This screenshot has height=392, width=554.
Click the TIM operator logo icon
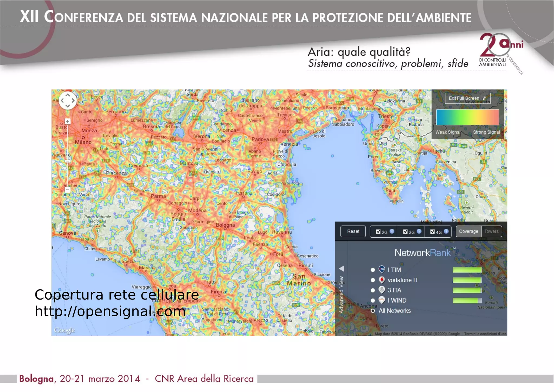coord(382,269)
